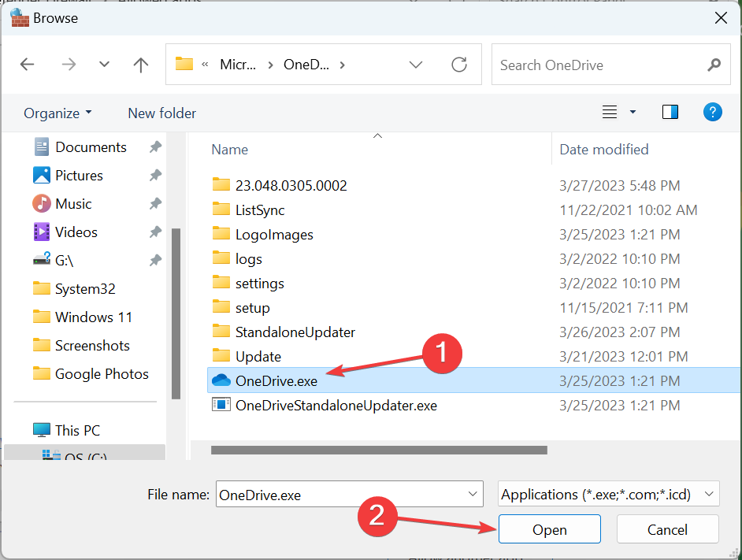The height and width of the screenshot is (560, 742).
Task: Select the 23.048.0305.0002 folder
Action: point(291,186)
